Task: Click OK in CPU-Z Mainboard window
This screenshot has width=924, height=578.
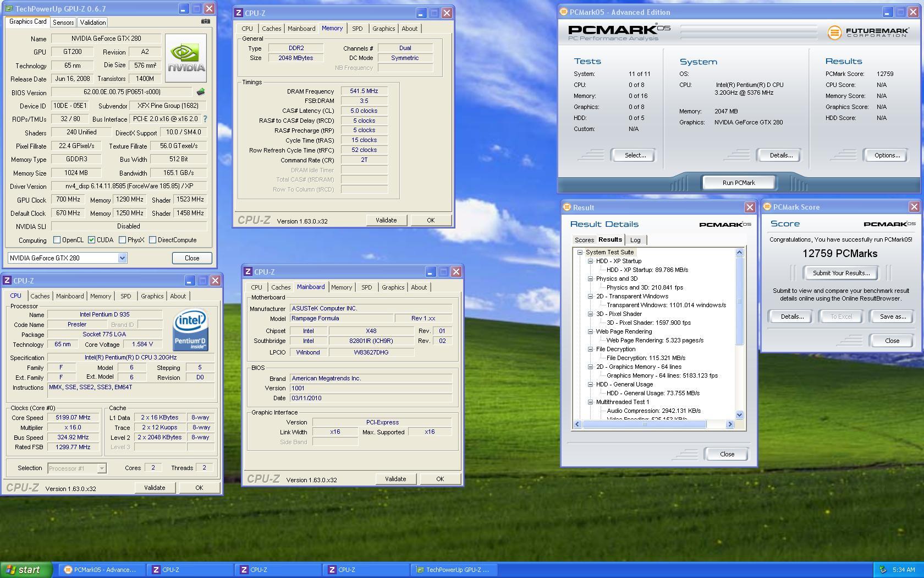Action: (x=440, y=479)
